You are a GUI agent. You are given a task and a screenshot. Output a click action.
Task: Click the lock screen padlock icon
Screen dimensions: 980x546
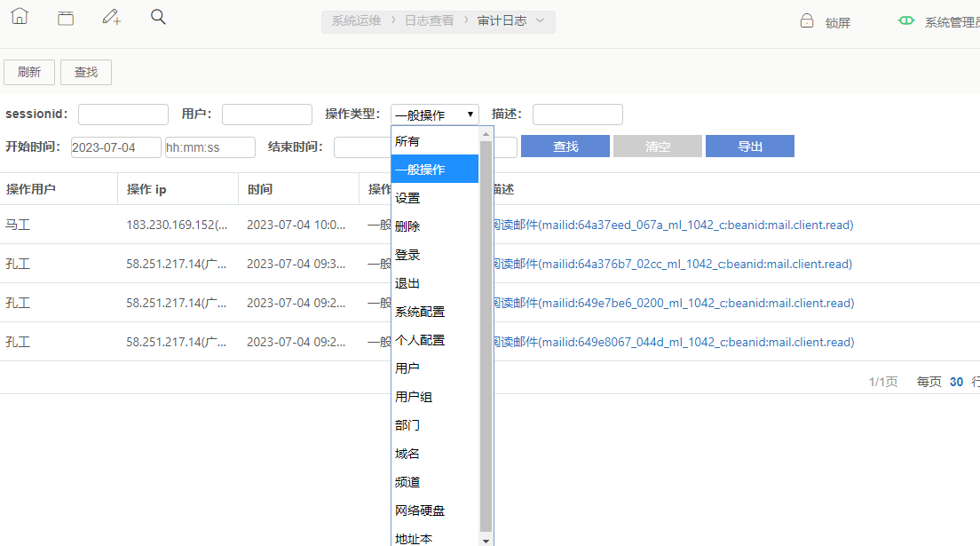tap(807, 21)
